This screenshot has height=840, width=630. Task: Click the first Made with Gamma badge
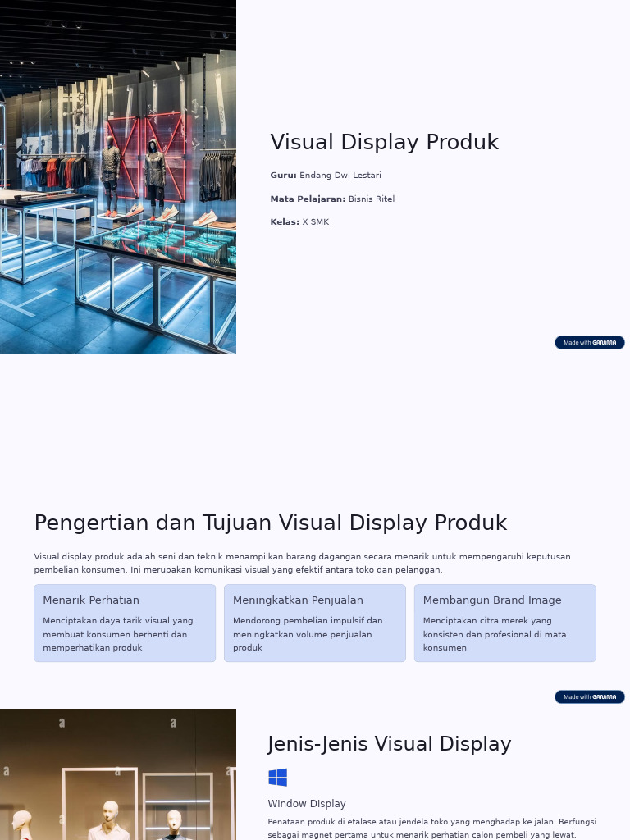(x=589, y=342)
